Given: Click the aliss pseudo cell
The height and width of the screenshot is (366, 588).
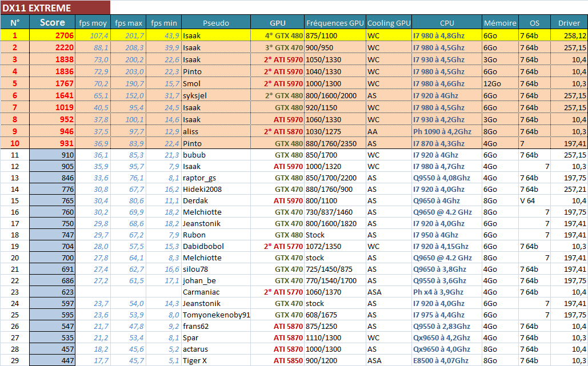Looking at the screenshot, I should [x=216, y=131].
